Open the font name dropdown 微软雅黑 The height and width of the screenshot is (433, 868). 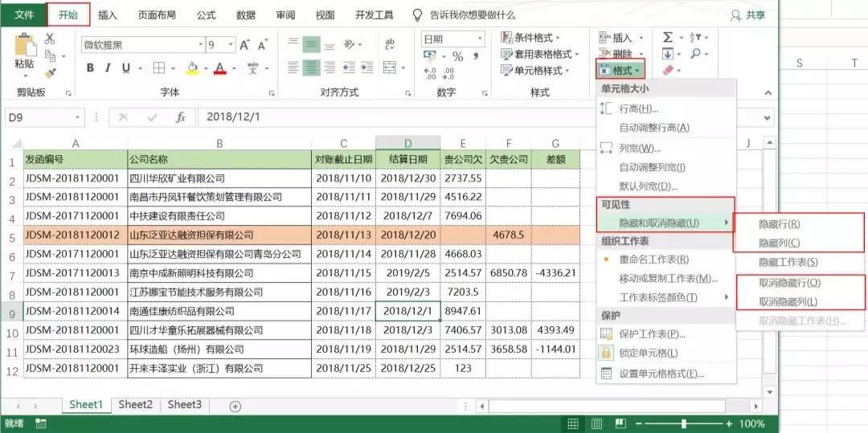point(202,45)
